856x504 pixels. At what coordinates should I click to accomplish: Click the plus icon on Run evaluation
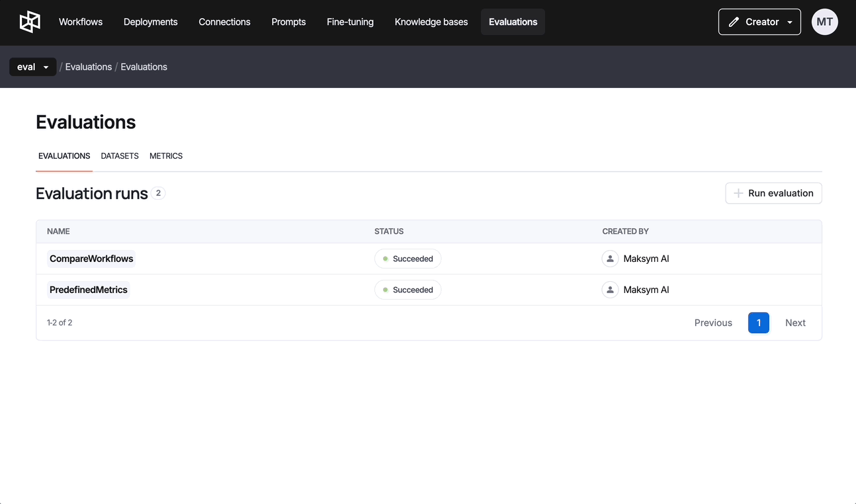coord(738,193)
